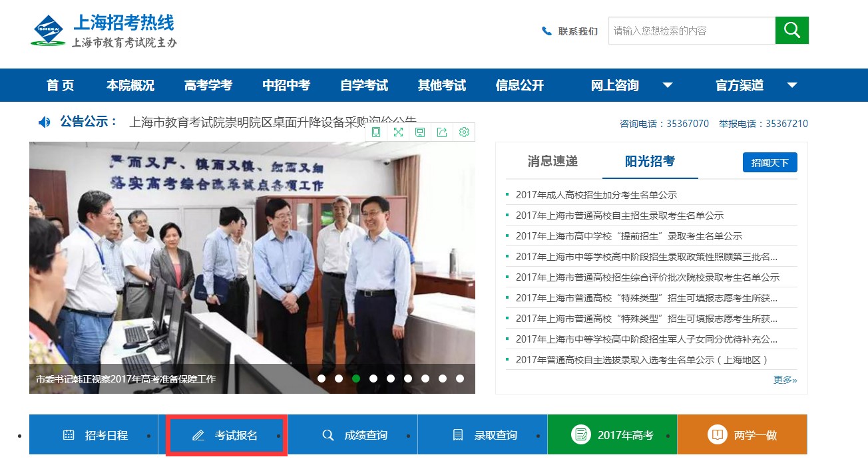Click the 举报电话：35367210 text
Viewport: 868px width, 463px height.
[x=763, y=124]
